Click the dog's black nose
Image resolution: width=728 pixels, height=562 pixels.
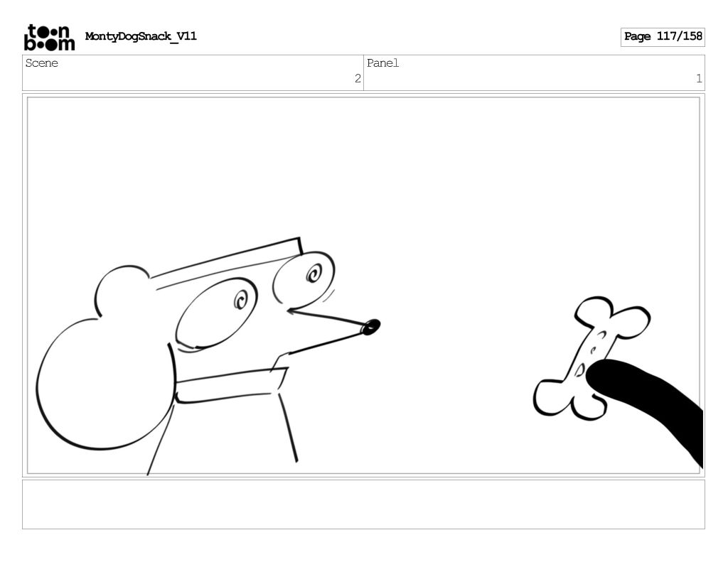pyautogui.click(x=370, y=327)
